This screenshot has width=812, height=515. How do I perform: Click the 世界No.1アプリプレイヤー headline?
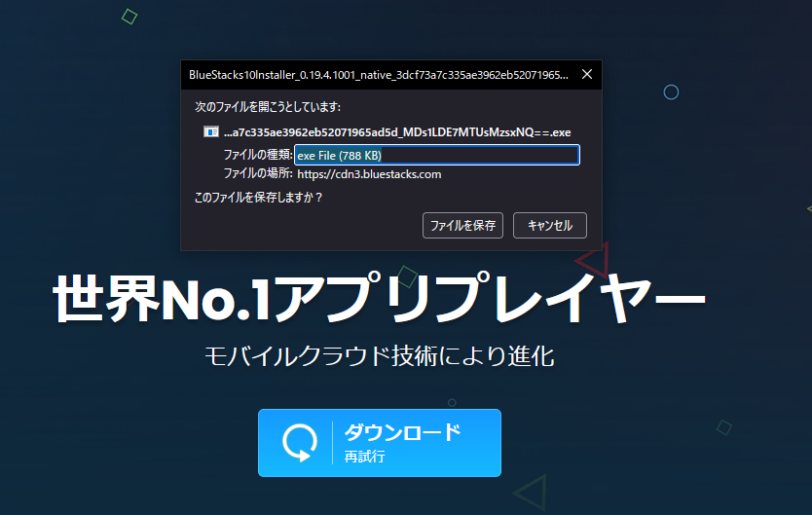coord(378,298)
